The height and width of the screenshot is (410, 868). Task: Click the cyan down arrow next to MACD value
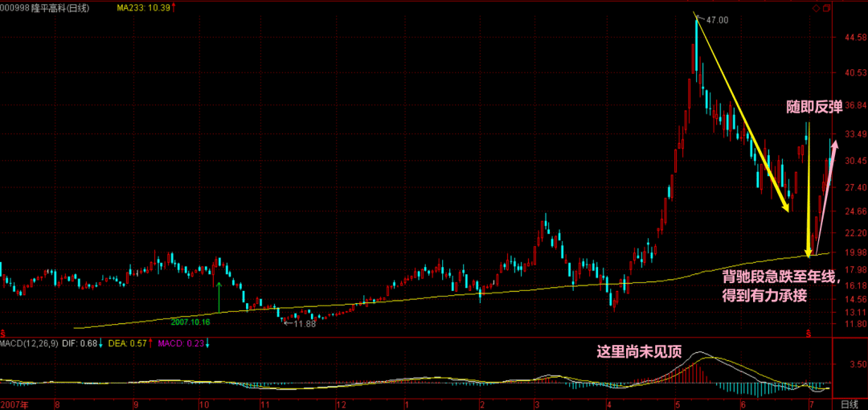[x=207, y=344]
